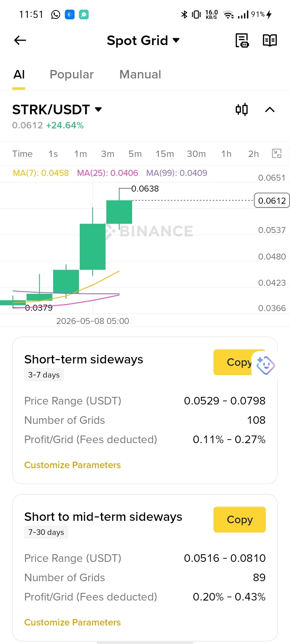Go back using the arrow icon
This screenshot has width=290, height=644.
click(x=20, y=40)
